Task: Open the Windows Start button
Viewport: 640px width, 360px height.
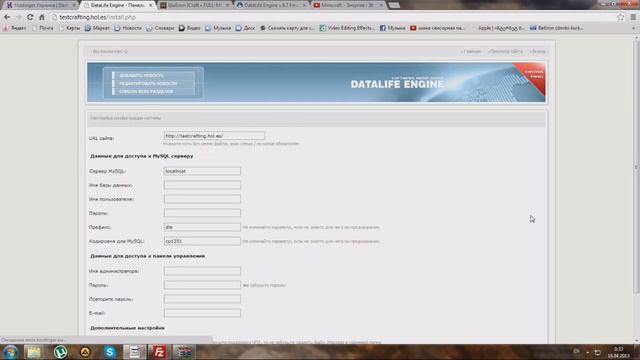Action: (x=11, y=352)
